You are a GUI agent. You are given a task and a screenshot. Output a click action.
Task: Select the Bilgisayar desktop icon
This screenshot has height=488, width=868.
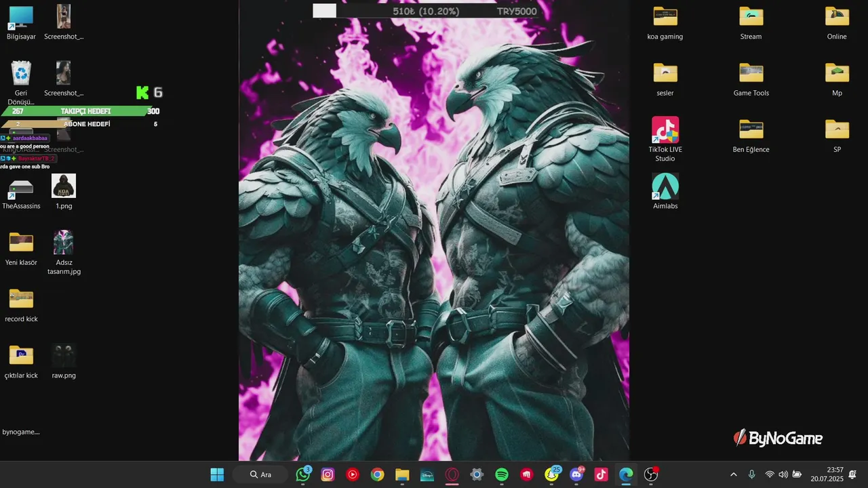coord(21,23)
